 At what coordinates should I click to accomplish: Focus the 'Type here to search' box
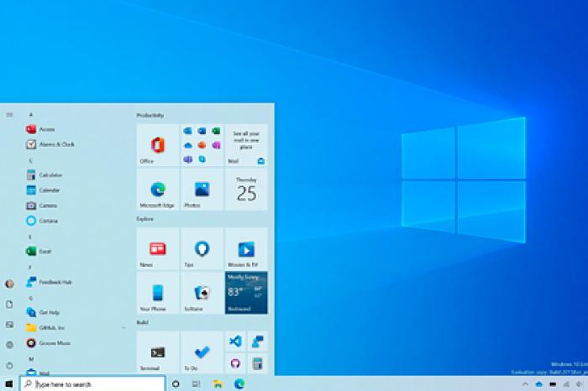[x=92, y=384]
